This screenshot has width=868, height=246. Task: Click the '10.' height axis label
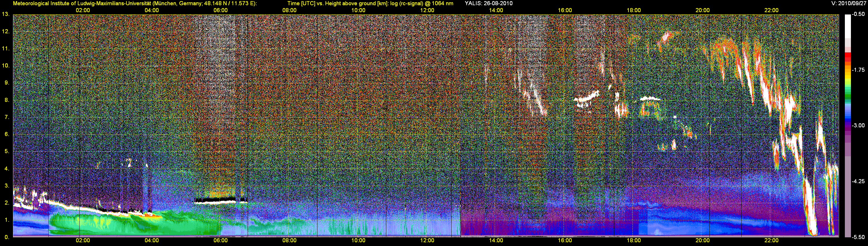[5, 66]
